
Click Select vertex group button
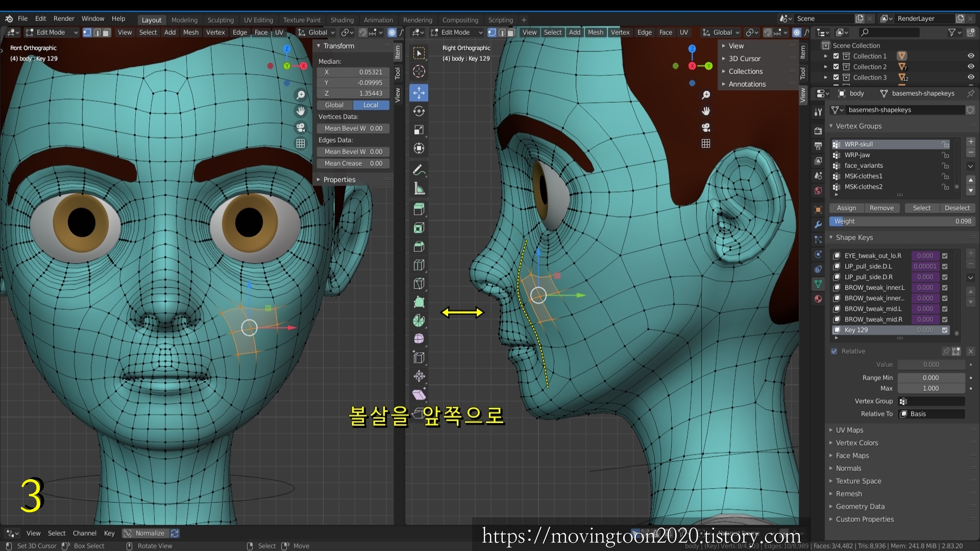tap(922, 208)
